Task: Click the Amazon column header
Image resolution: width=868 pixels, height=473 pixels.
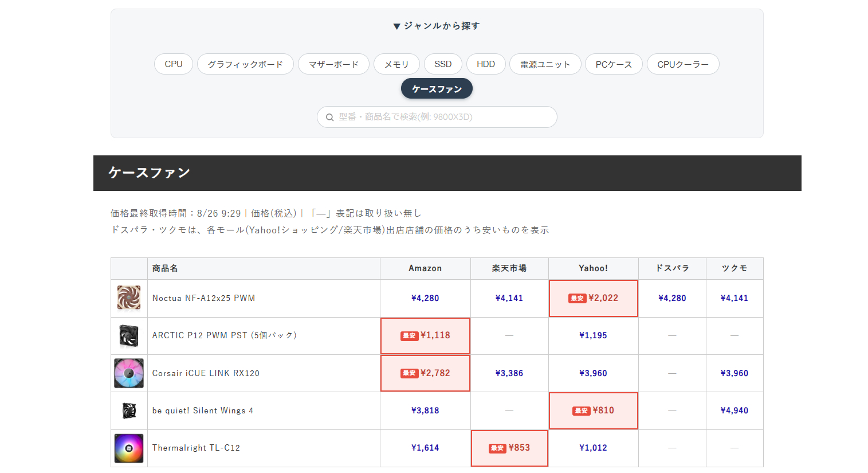Action: [425, 268]
